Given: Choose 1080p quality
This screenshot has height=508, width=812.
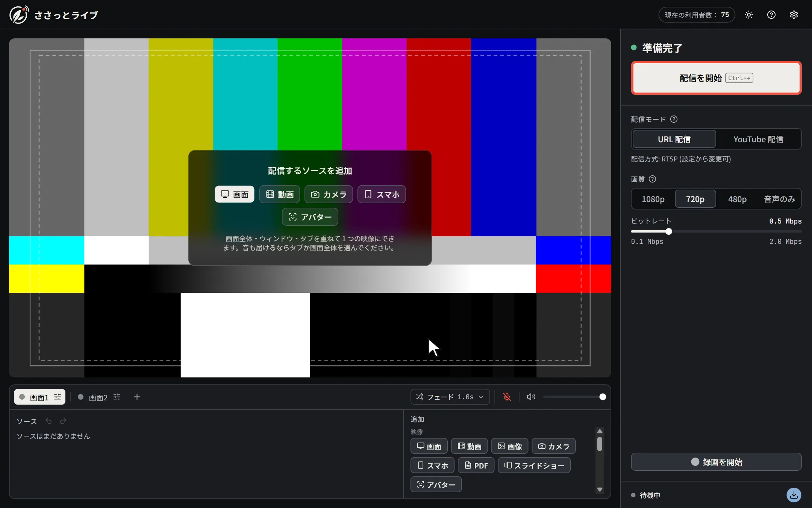Looking at the screenshot, I should click(653, 199).
